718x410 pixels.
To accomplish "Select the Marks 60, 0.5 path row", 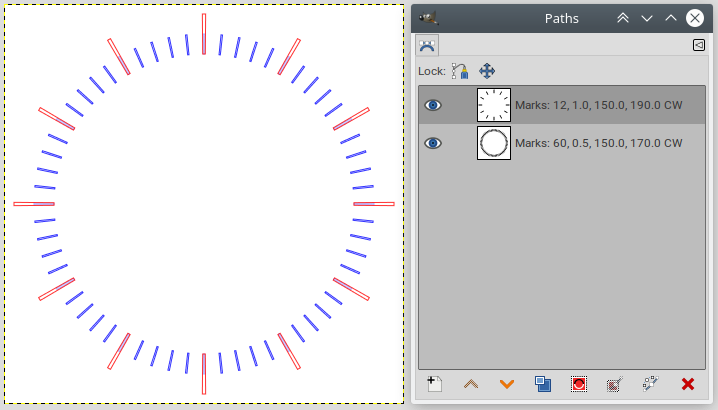I will (598, 143).
